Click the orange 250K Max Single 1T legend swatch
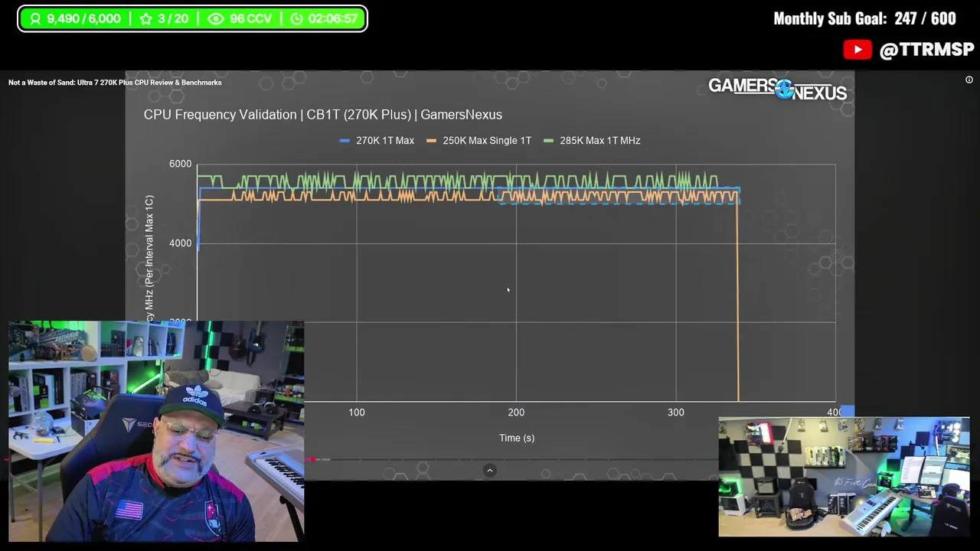The width and height of the screenshot is (980, 551). pyautogui.click(x=432, y=141)
